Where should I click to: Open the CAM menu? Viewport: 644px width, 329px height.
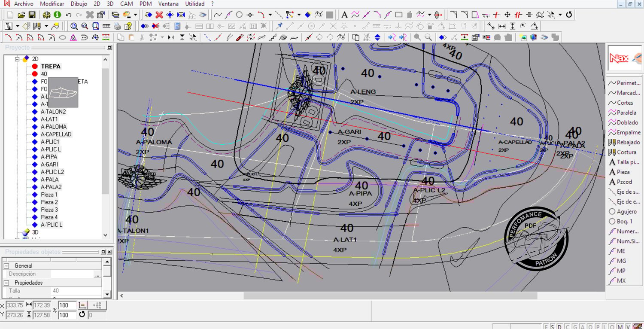pyautogui.click(x=126, y=4)
